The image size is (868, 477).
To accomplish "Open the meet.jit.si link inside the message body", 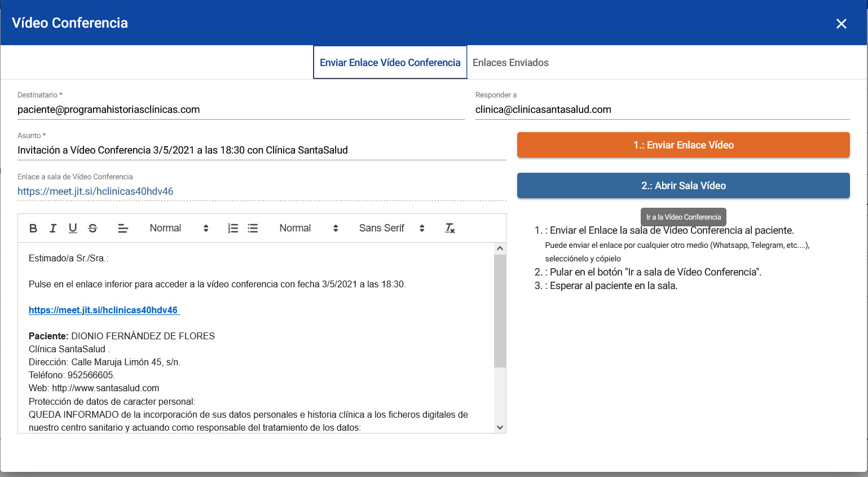I will 103,310.
